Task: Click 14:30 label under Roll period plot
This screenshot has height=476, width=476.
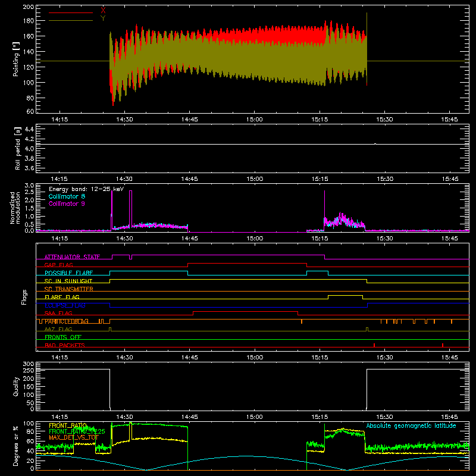Action: point(124,179)
